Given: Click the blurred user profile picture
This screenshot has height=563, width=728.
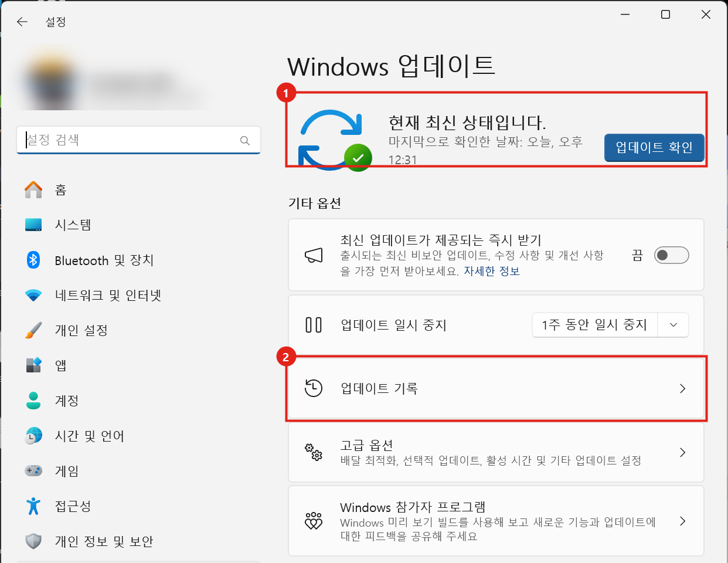Looking at the screenshot, I should click(x=52, y=81).
